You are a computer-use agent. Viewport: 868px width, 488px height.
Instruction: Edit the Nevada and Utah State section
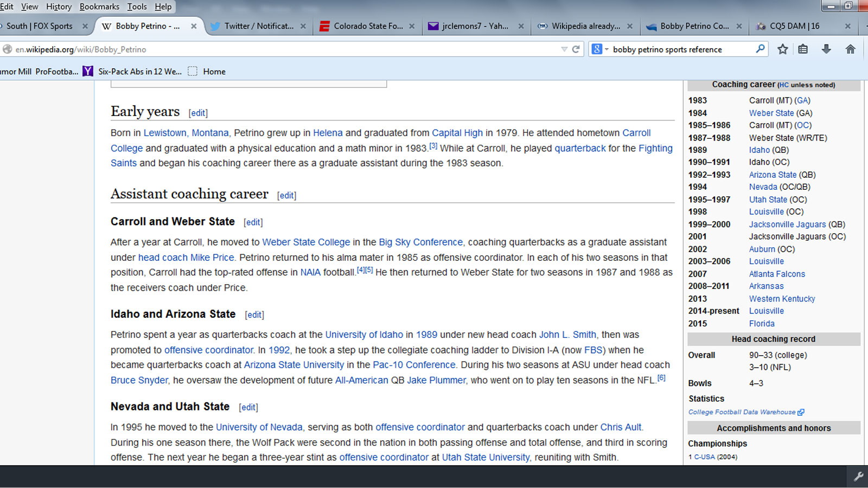click(248, 407)
